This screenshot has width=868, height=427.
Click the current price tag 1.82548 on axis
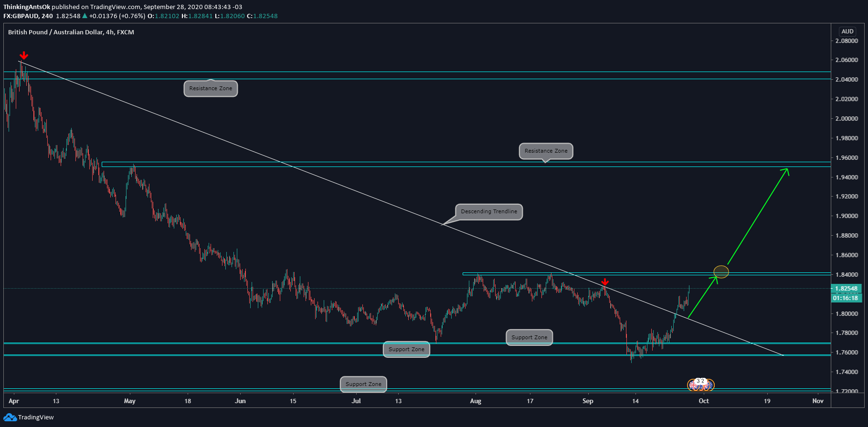[847, 289]
